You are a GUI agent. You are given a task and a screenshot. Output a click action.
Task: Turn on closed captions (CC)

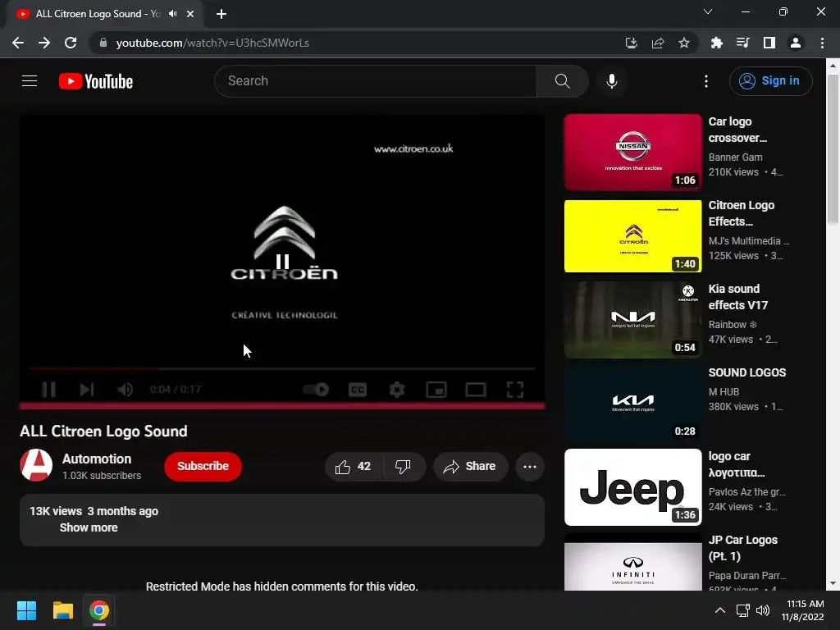click(358, 390)
